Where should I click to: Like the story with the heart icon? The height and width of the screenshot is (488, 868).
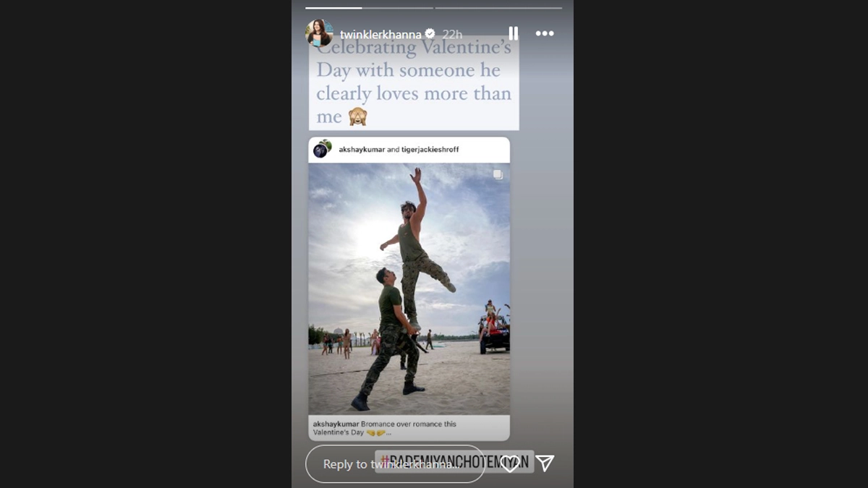click(x=510, y=464)
